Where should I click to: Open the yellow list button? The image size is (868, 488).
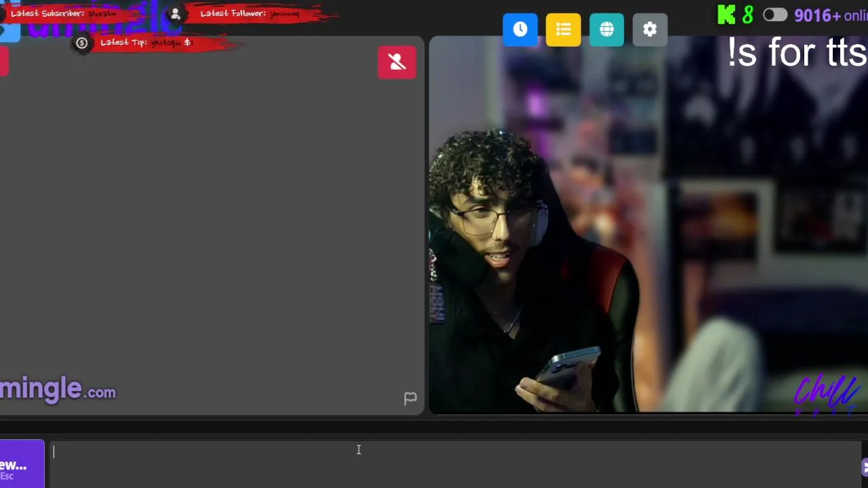click(564, 29)
